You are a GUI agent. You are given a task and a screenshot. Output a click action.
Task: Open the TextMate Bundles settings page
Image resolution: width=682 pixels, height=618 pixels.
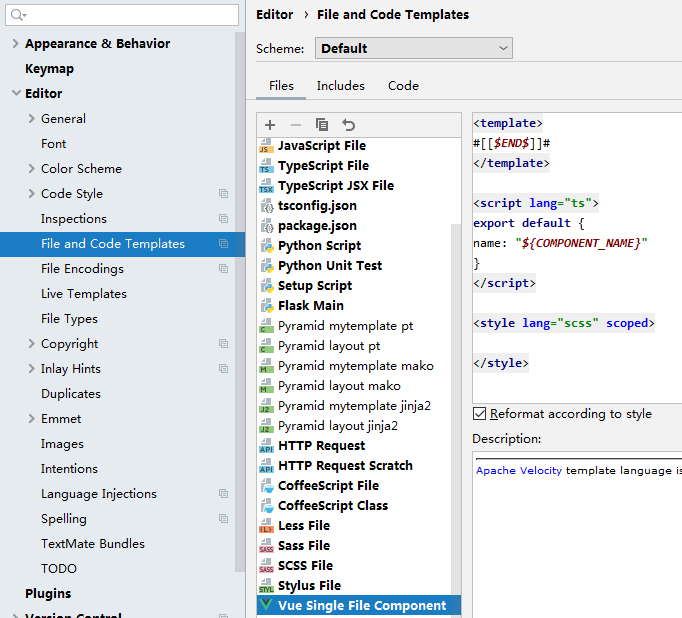point(93,544)
